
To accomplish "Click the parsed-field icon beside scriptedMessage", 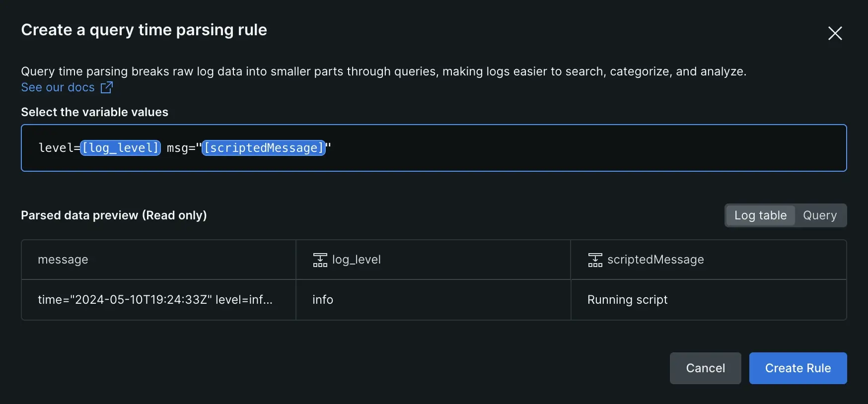I will (x=595, y=260).
